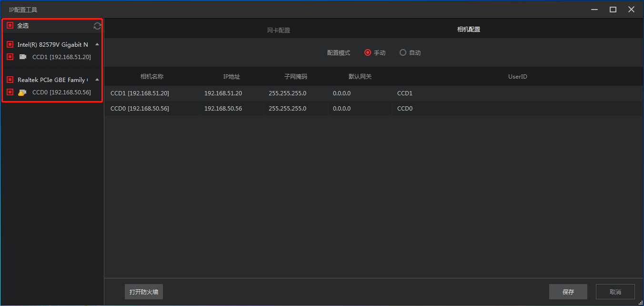The height and width of the screenshot is (306, 644).
Task: Toggle the Intel 82579V adapter checkbox
Action: (x=10, y=44)
